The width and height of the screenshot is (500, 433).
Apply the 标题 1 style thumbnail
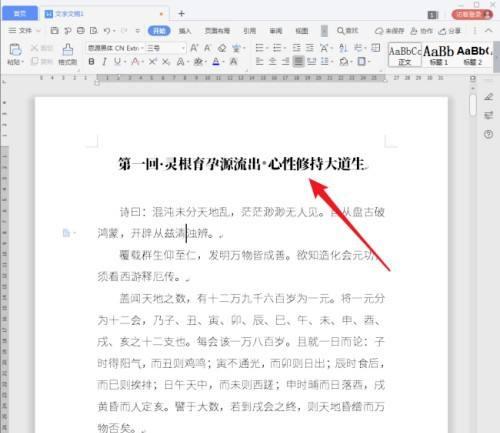tap(439, 55)
